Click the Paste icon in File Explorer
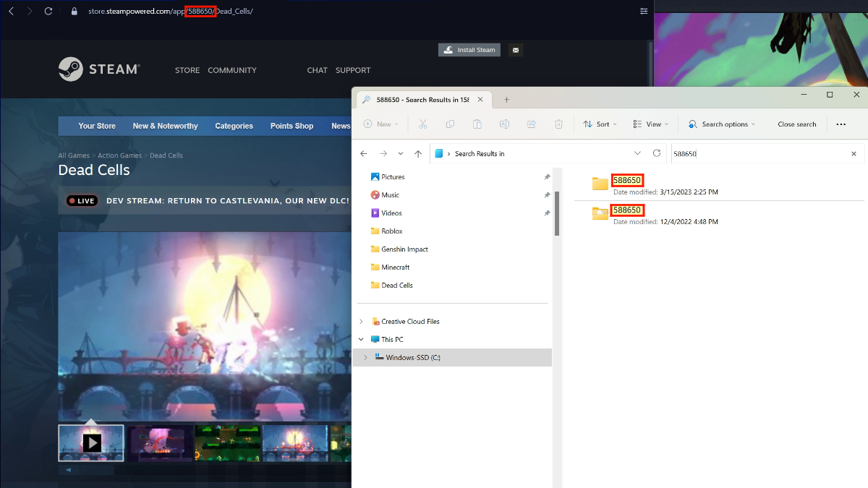The image size is (868, 488). (x=477, y=124)
